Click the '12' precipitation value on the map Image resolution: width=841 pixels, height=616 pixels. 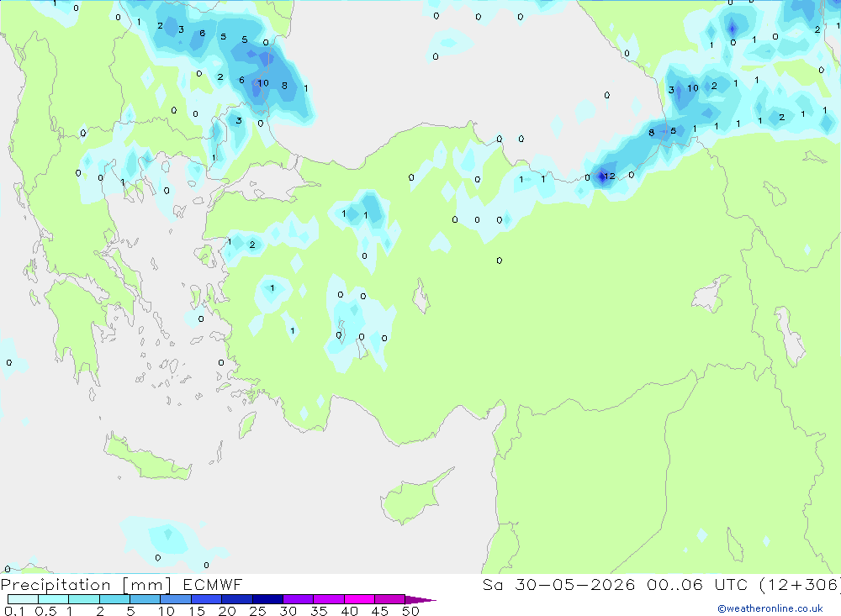coord(610,176)
